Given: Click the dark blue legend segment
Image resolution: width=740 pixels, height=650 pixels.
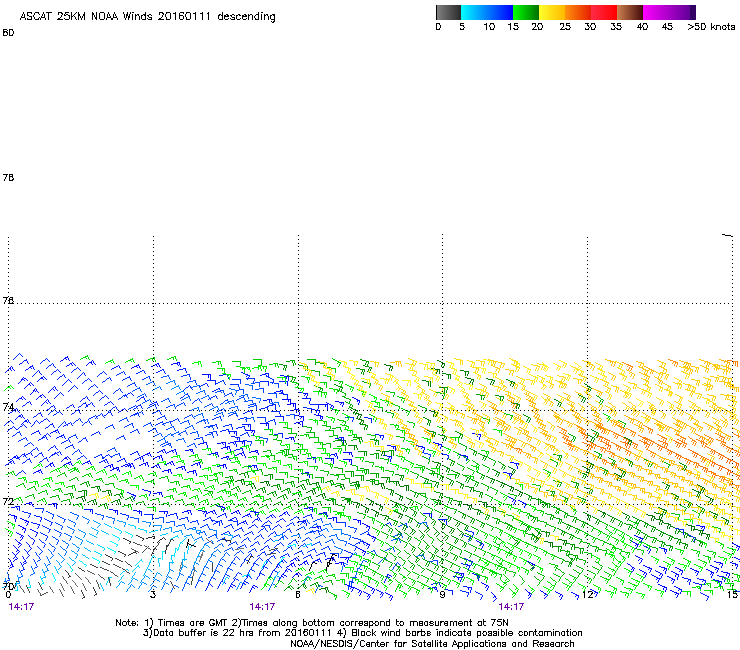Looking at the screenshot, I should (500, 12).
